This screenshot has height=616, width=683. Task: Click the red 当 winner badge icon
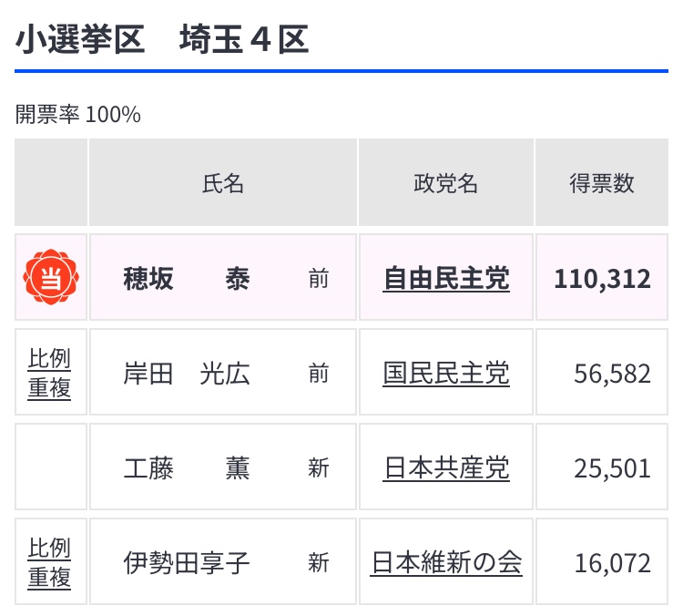point(51,278)
